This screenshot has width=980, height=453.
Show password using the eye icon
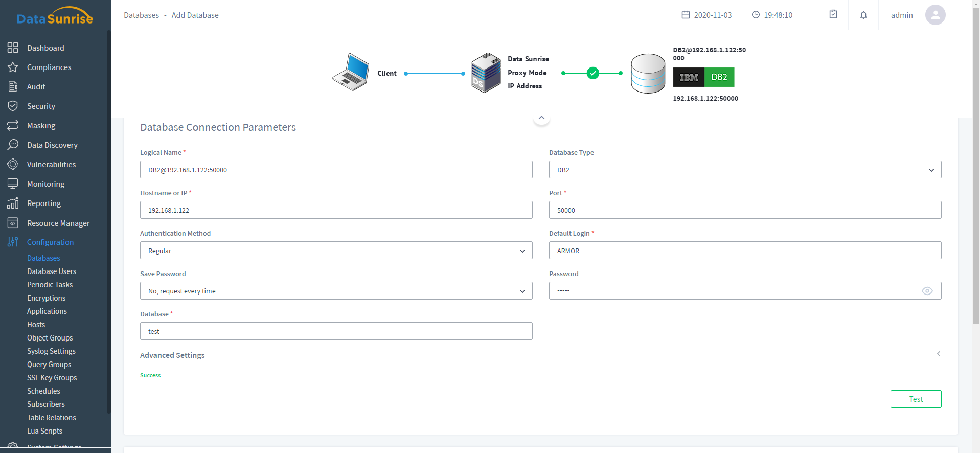[927, 291]
